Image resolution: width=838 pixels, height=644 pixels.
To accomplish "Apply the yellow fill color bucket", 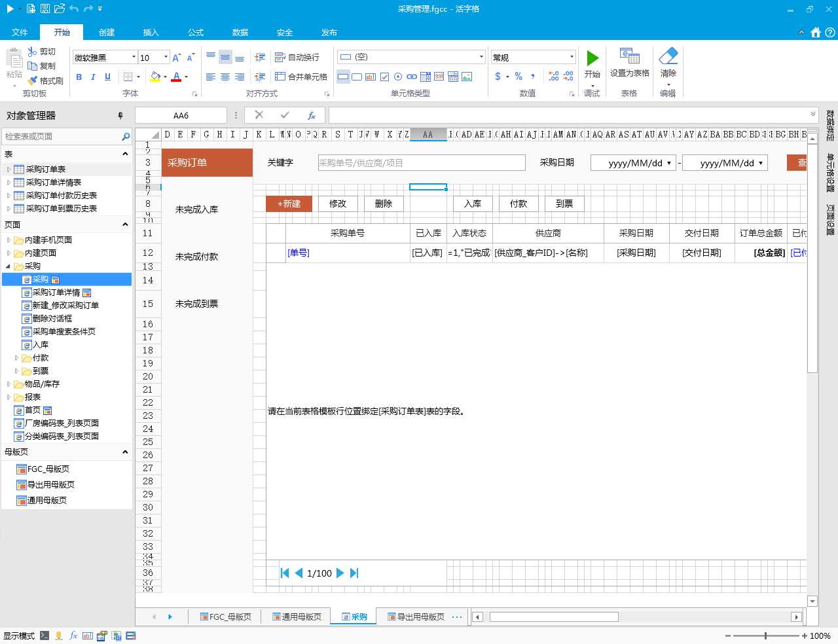I will coord(155,77).
